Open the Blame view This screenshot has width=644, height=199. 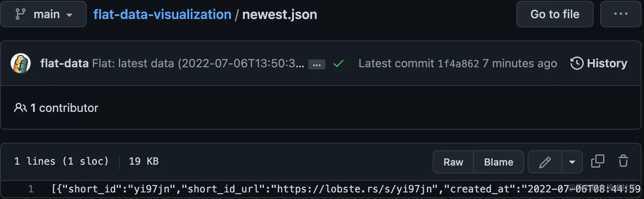click(x=499, y=162)
